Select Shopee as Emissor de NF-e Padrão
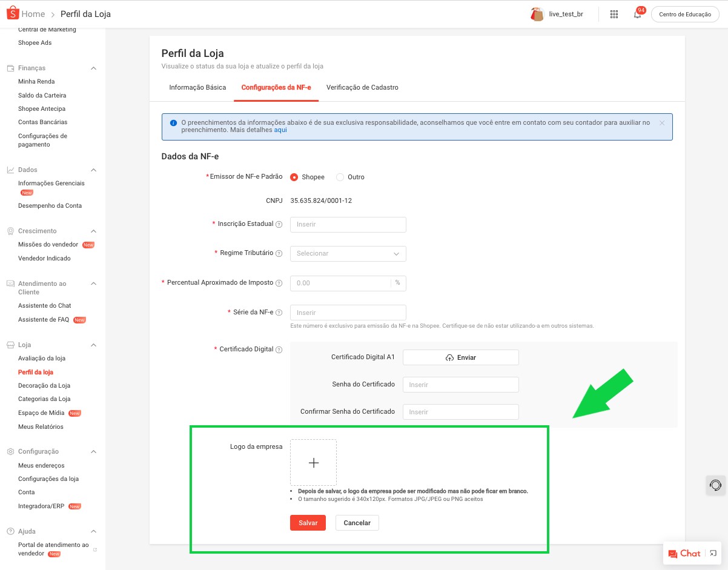The height and width of the screenshot is (570, 728). 293,177
